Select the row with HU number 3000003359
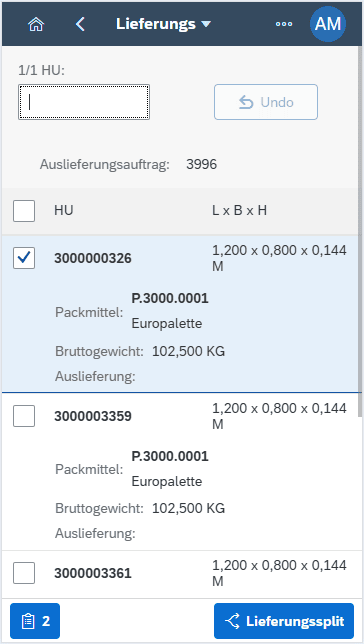This screenshot has height=644, width=364. click(180, 472)
